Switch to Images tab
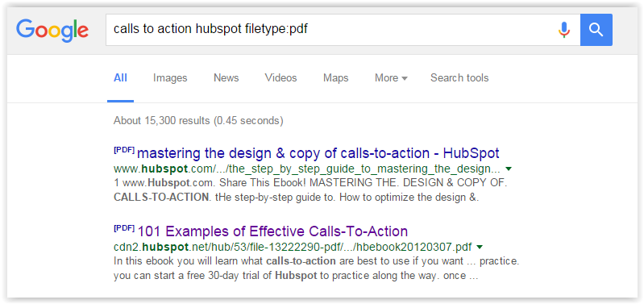This screenshot has width=644, height=304. pyautogui.click(x=170, y=78)
